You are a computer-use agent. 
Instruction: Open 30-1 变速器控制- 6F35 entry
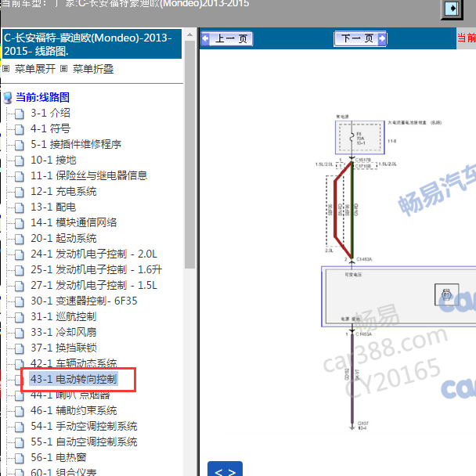pyautogui.click(x=84, y=301)
